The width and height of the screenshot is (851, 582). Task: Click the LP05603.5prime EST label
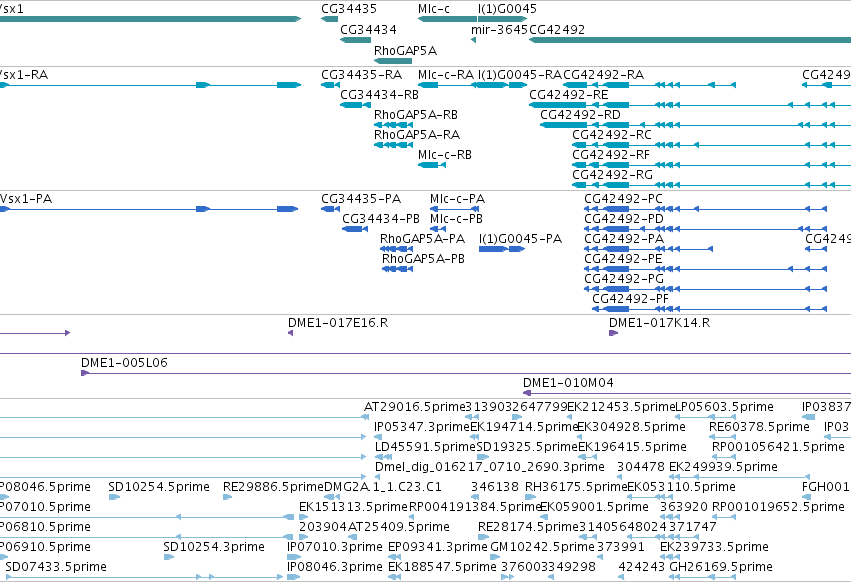(x=724, y=407)
